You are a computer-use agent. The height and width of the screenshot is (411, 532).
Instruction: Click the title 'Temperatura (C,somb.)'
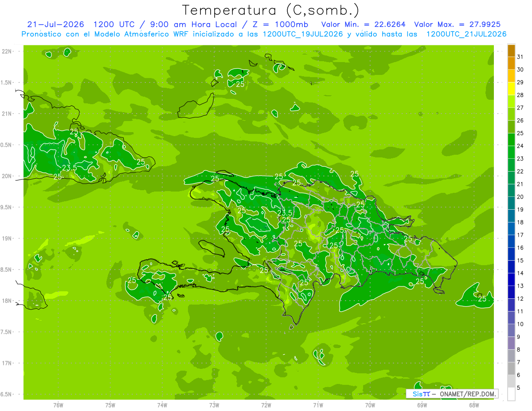pos(270,10)
